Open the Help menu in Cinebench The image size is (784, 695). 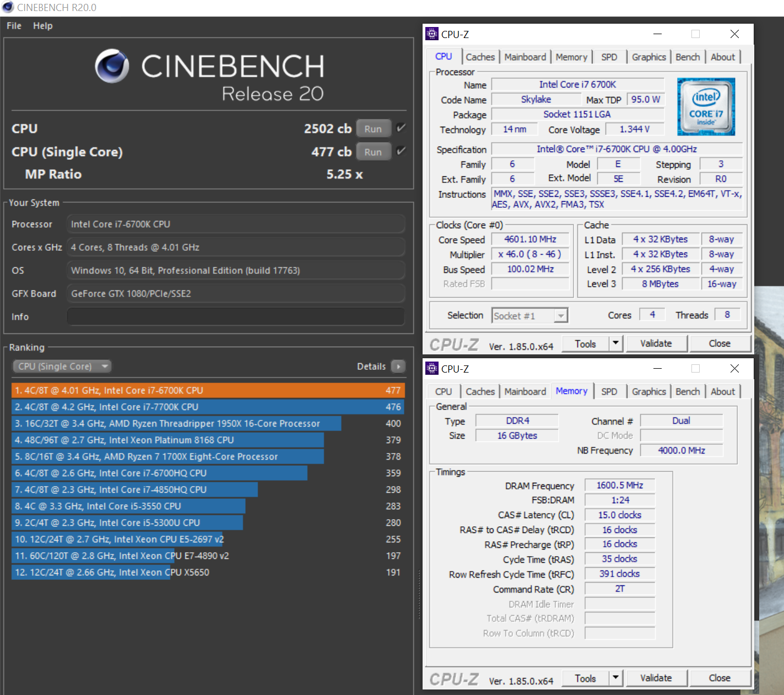42,26
